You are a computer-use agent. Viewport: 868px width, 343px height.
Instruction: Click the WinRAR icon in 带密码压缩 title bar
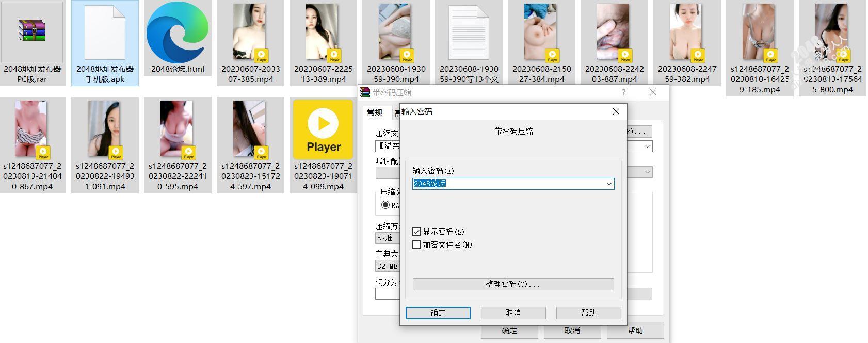[x=365, y=93]
